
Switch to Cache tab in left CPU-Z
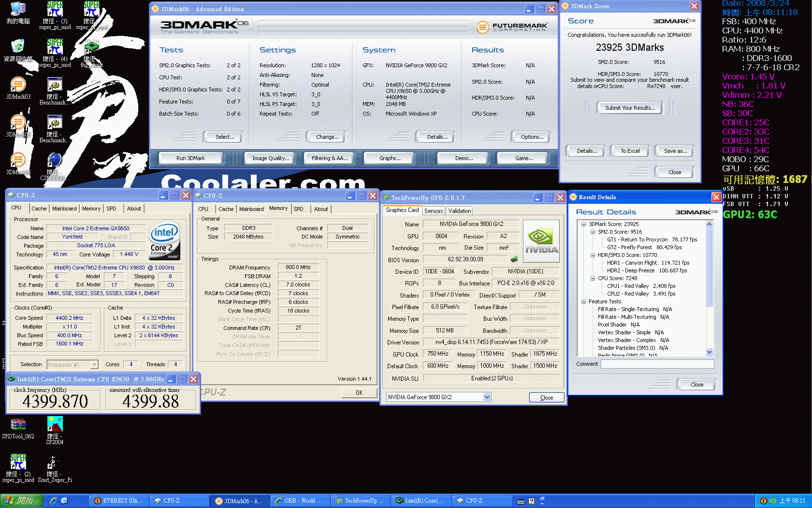pyautogui.click(x=39, y=209)
